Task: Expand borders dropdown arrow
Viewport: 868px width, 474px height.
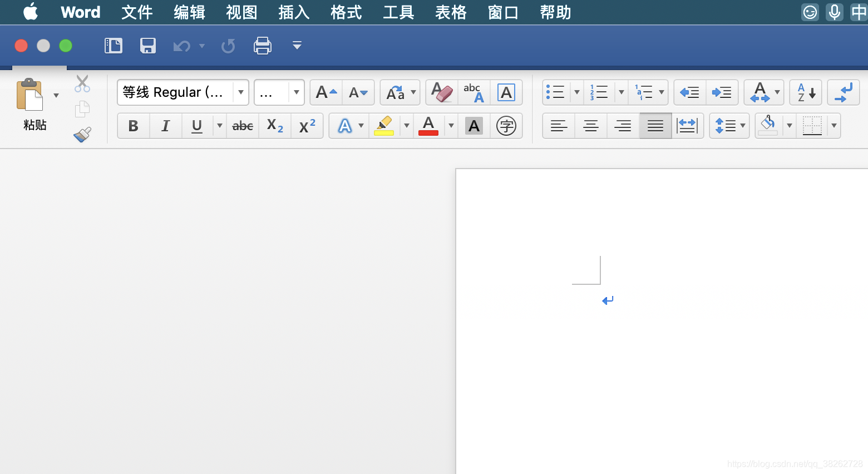Action: [x=834, y=126]
